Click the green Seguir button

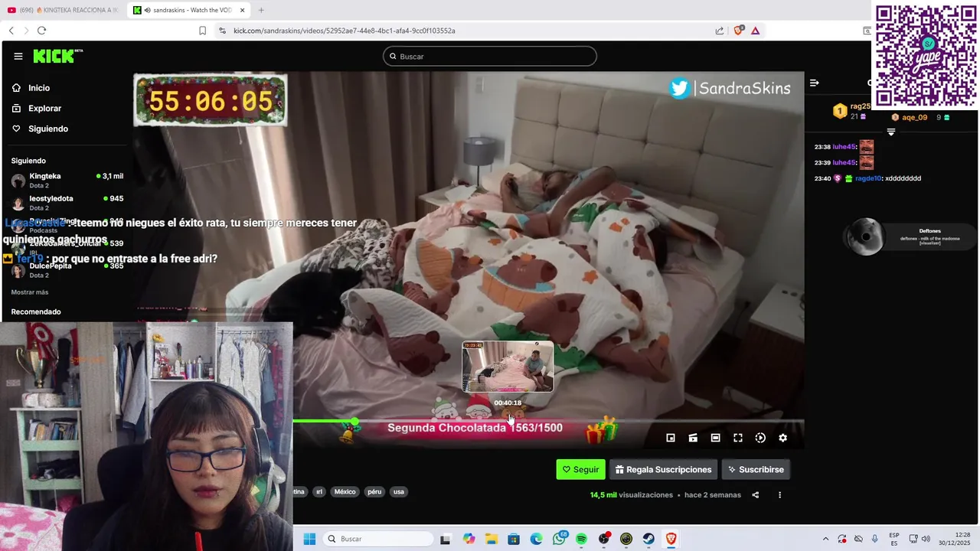tap(580, 470)
